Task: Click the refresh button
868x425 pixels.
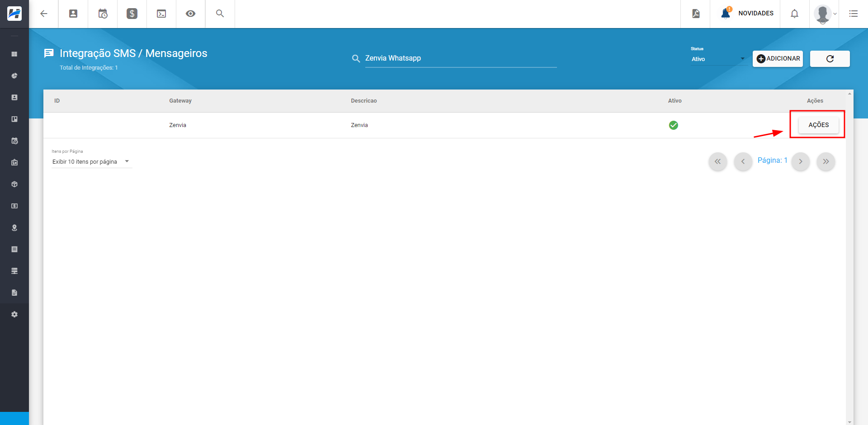Action: [x=830, y=59]
